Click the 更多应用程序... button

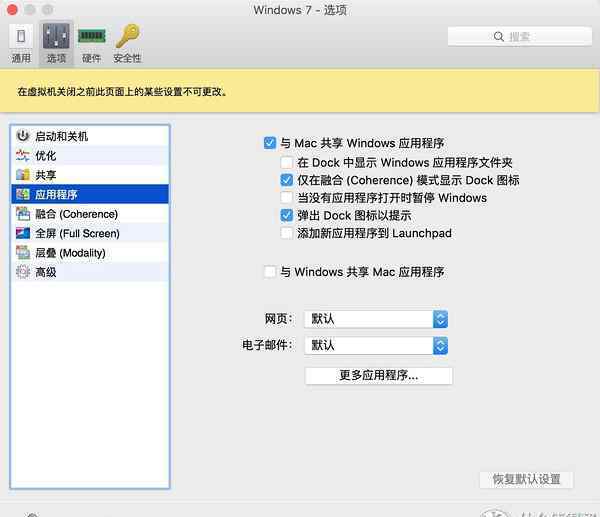(x=378, y=375)
